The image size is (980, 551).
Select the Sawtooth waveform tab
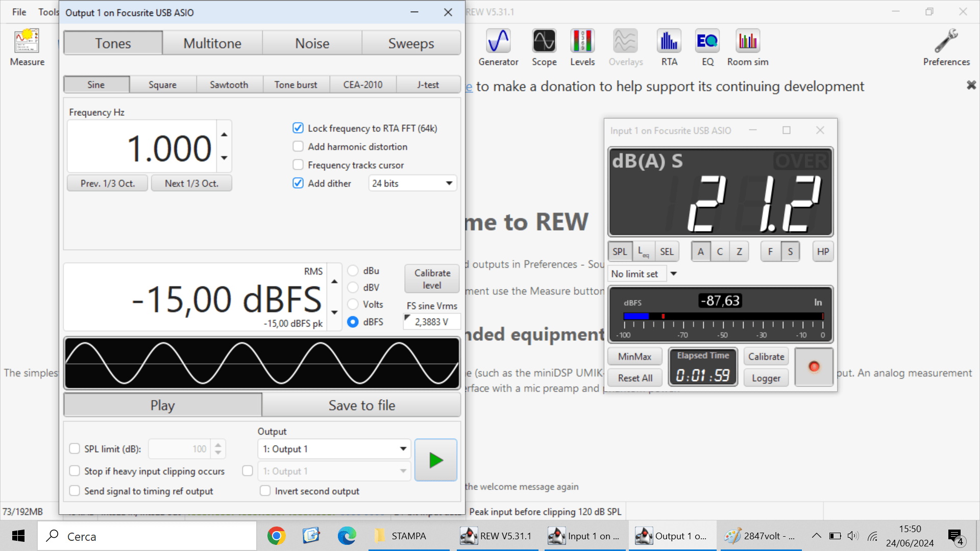229,85
